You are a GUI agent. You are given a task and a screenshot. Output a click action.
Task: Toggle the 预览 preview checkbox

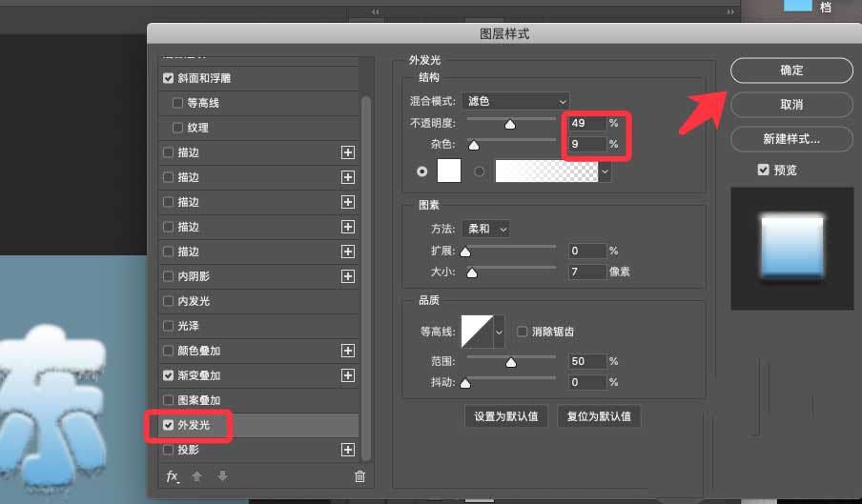(763, 170)
